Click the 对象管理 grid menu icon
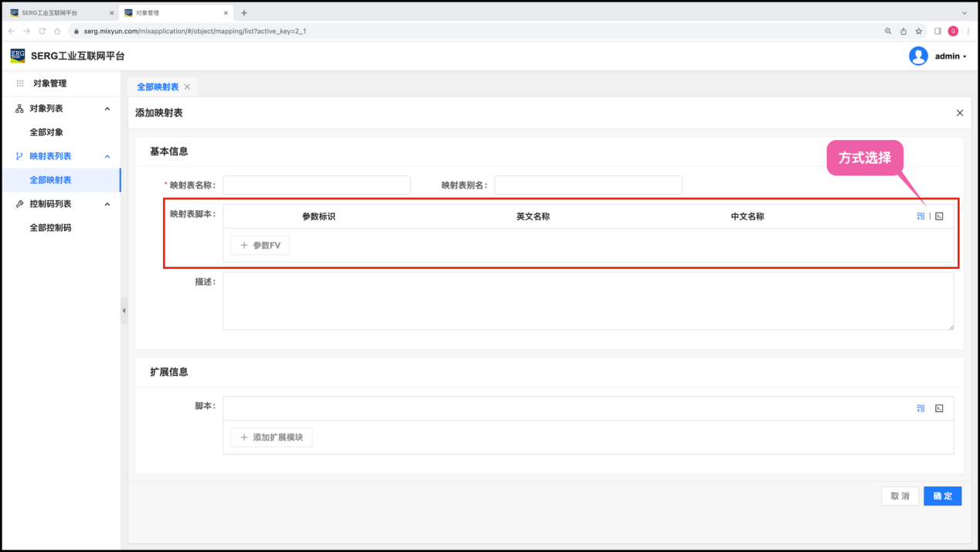 click(20, 83)
